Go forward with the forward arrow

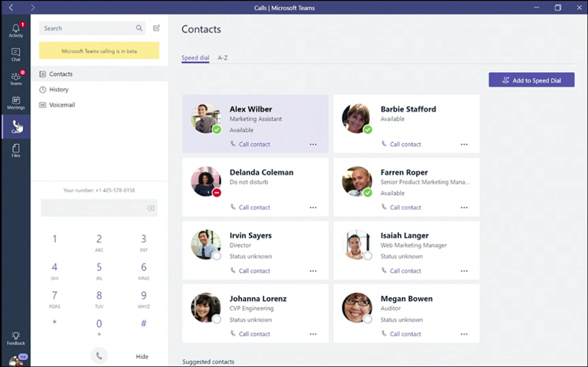click(33, 8)
